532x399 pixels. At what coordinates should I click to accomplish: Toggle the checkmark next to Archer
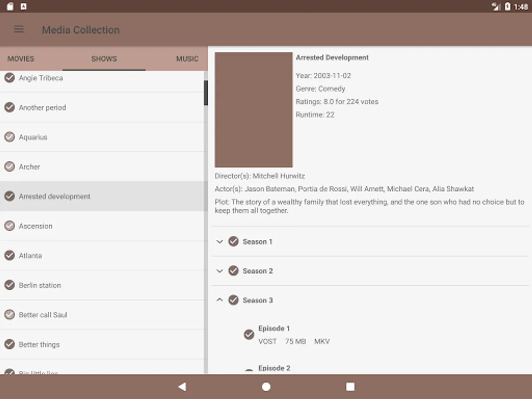(x=9, y=167)
